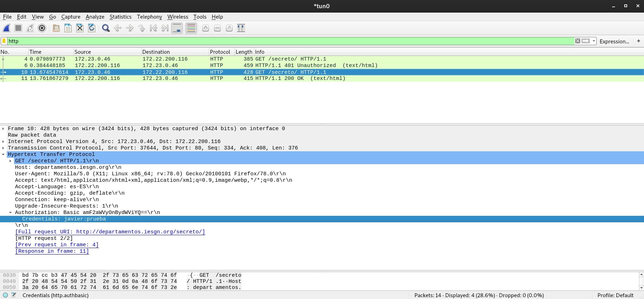Open the Edit menu
Viewport: 644px width, 299px height.
click(21, 17)
